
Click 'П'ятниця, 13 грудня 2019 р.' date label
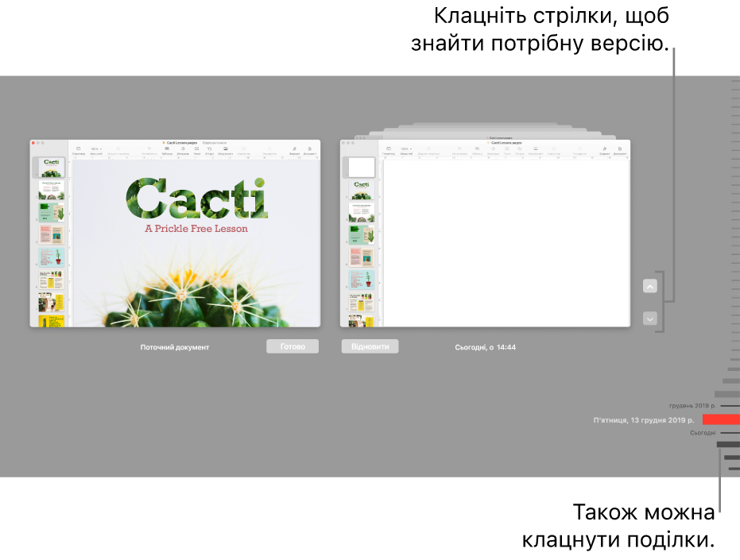[x=644, y=420]
